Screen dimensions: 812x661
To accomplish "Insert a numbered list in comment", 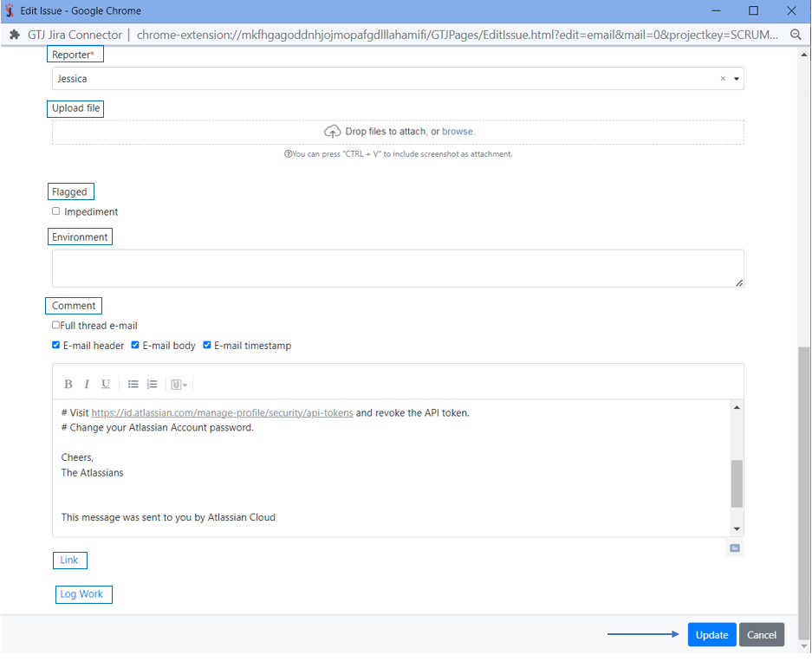I will point(153,385).
